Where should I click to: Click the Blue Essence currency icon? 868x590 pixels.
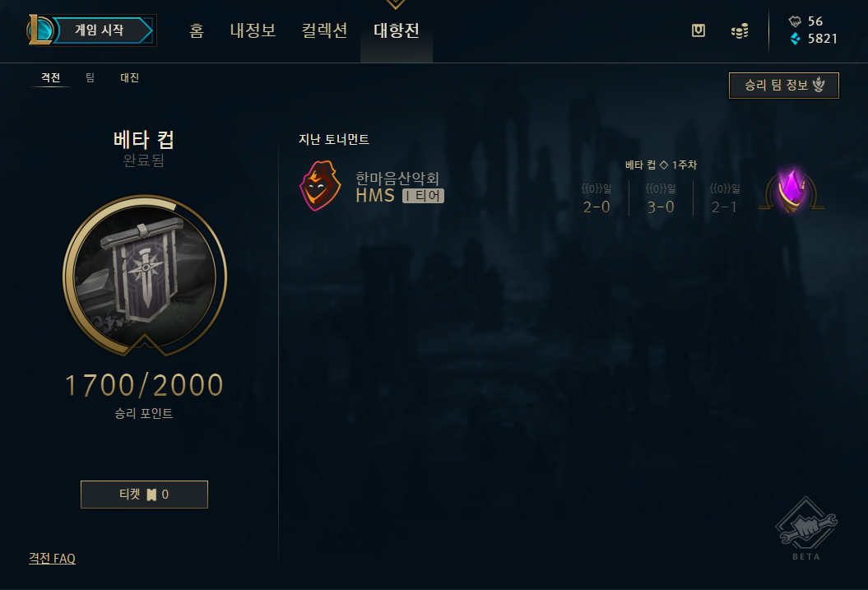pyautogui.click(x=796, y=39)
